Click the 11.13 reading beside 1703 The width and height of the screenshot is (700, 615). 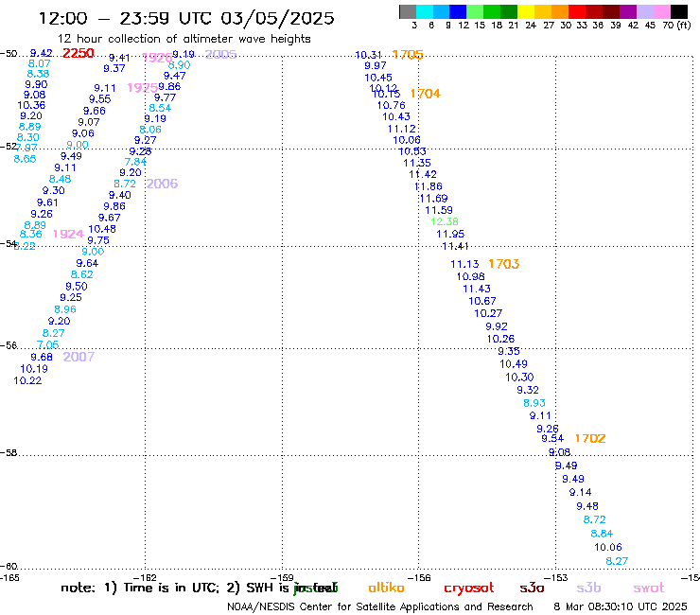(464, 264)
